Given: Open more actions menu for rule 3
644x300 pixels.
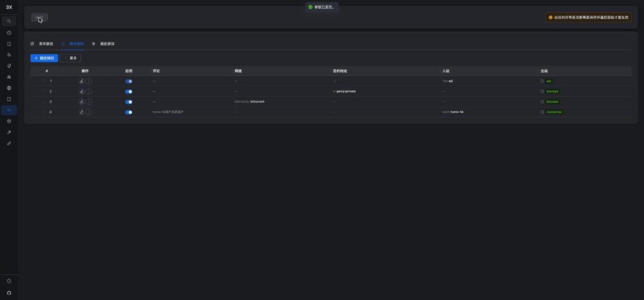Looking at the screenshot, I should coord(89,102).
